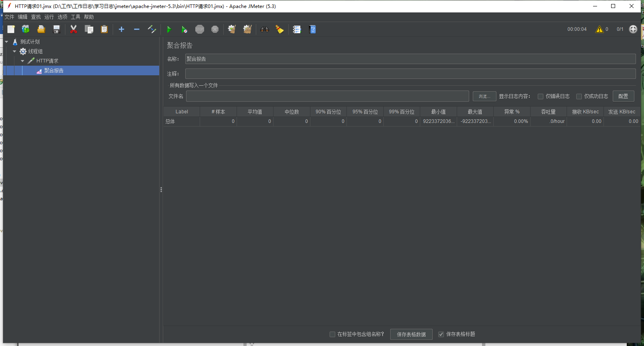Click the # 样本 column header

pos(219,112)
